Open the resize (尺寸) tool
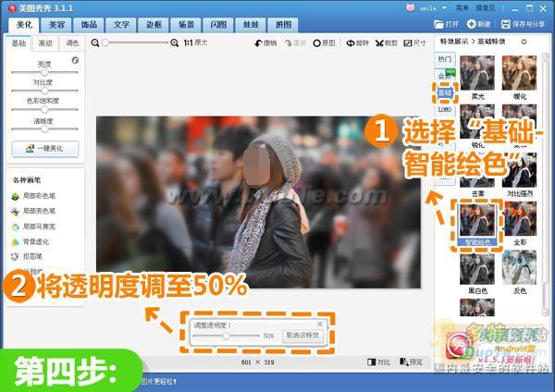Viewport: 555px width, 392px height. (x=414, y=43)
